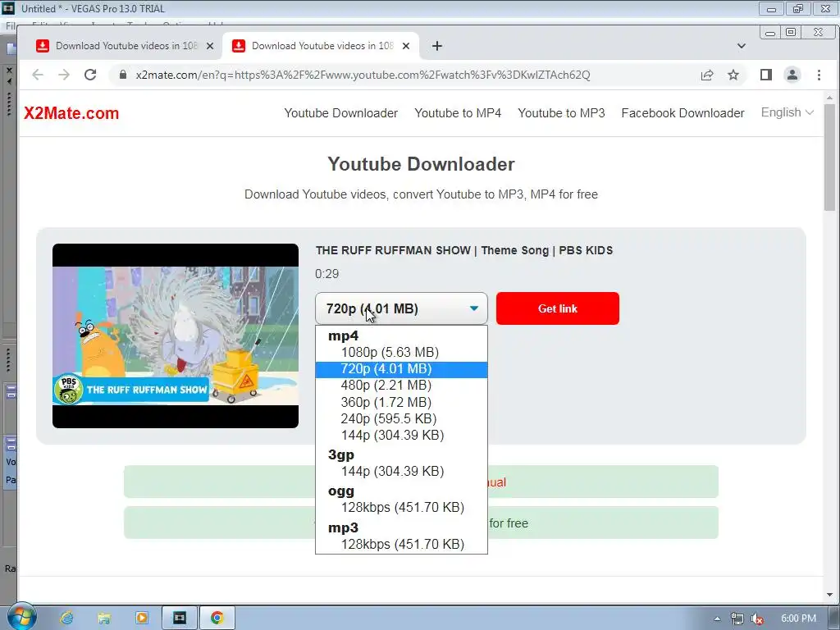Click the 6:00 PM taskbar clock

(x=798, y=619)
